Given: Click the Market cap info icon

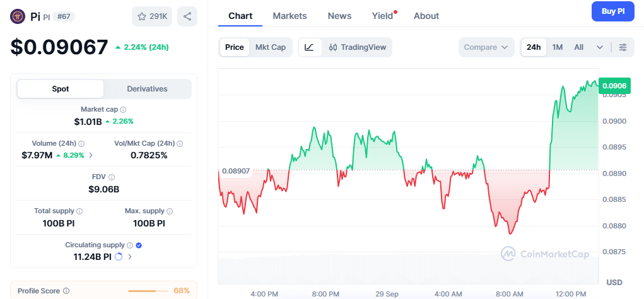Looking at the screenshot, I should [x=123, y=110].
